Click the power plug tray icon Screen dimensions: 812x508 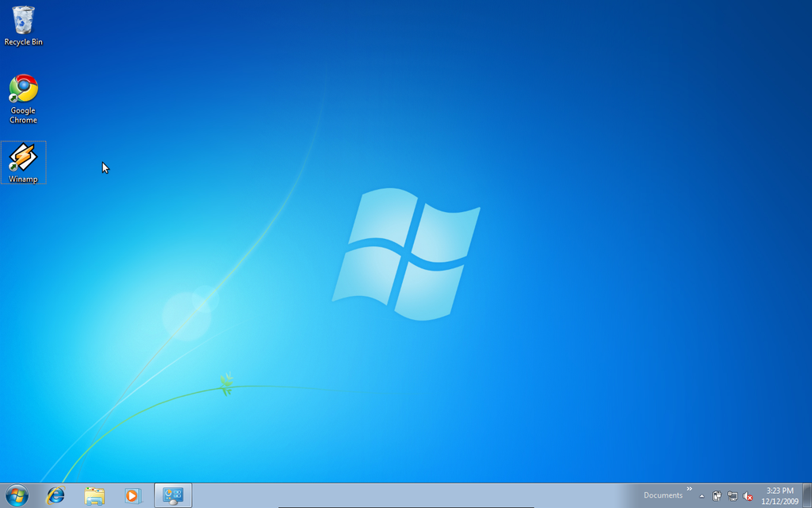717,496
